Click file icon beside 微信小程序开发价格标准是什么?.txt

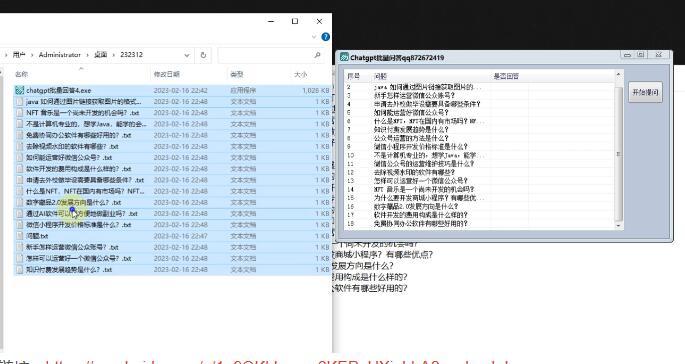[x=19, y=225]
